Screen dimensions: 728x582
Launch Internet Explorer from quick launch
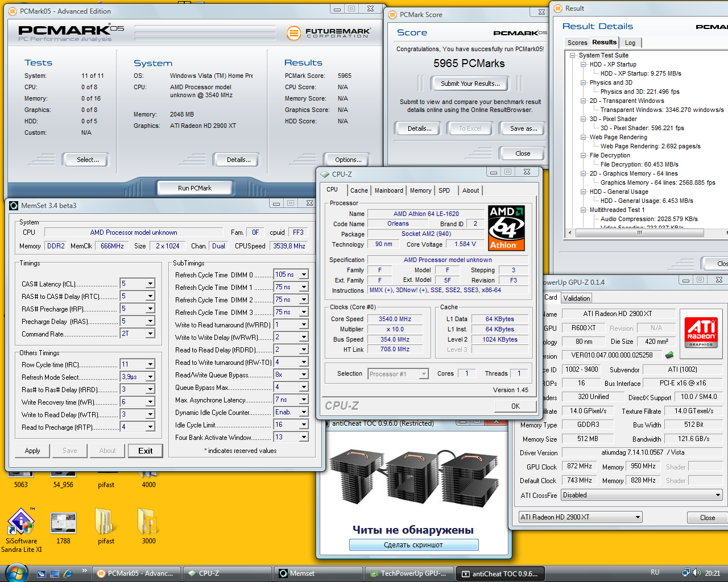click(x=68, y=573)
